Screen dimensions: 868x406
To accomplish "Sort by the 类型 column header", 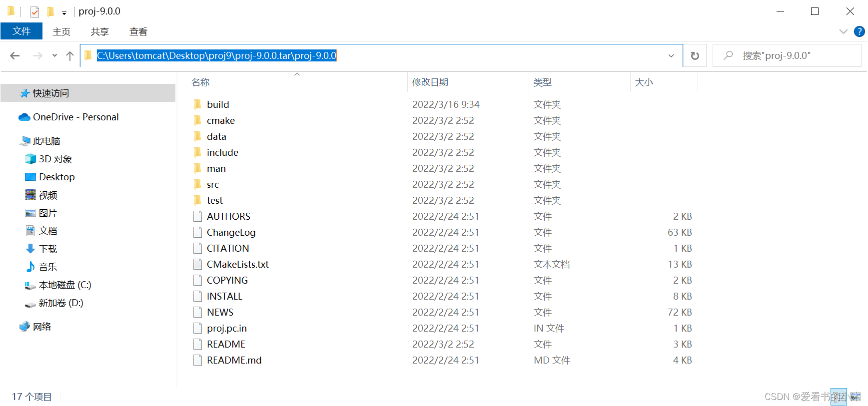I will (543, 82).
